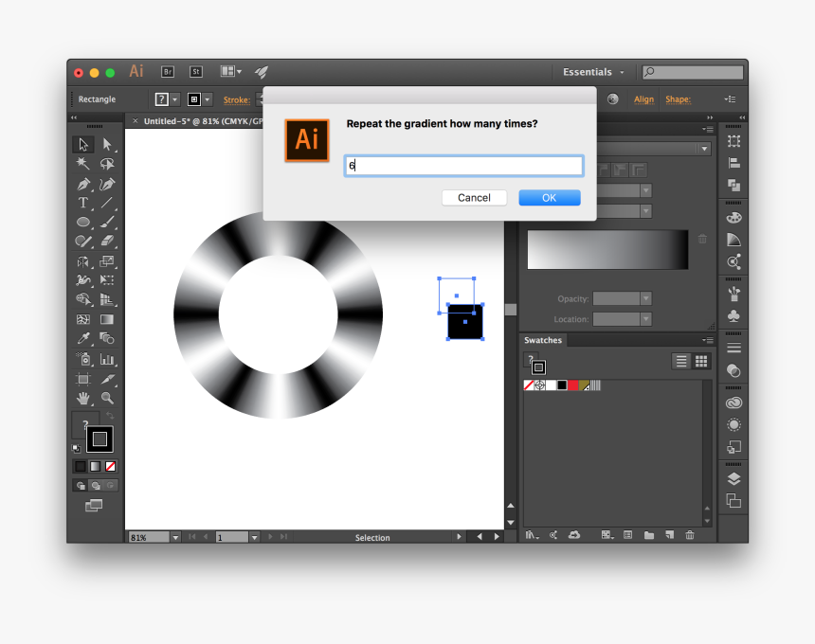Switch Swatches panel to list view
The width and height of the screenshot is (815, 644).
(x=680, y=361)
